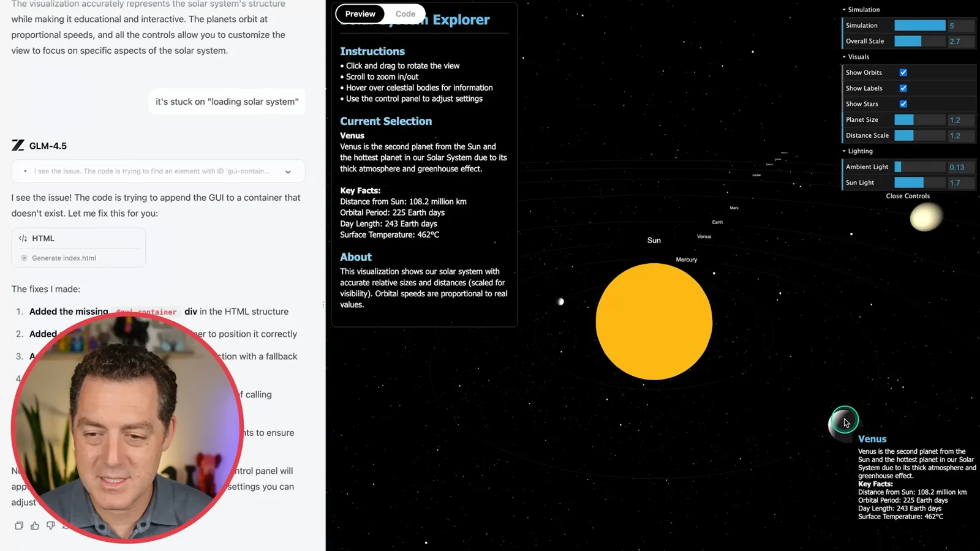Click the Planet Size value field
The image size is (980, 551).
[x=961, y=120]
